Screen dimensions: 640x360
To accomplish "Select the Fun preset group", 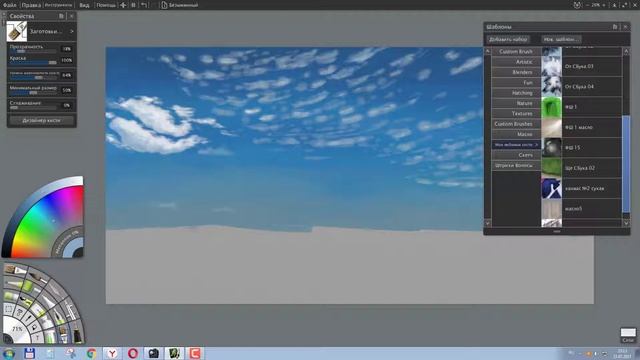I will (516, 82).
